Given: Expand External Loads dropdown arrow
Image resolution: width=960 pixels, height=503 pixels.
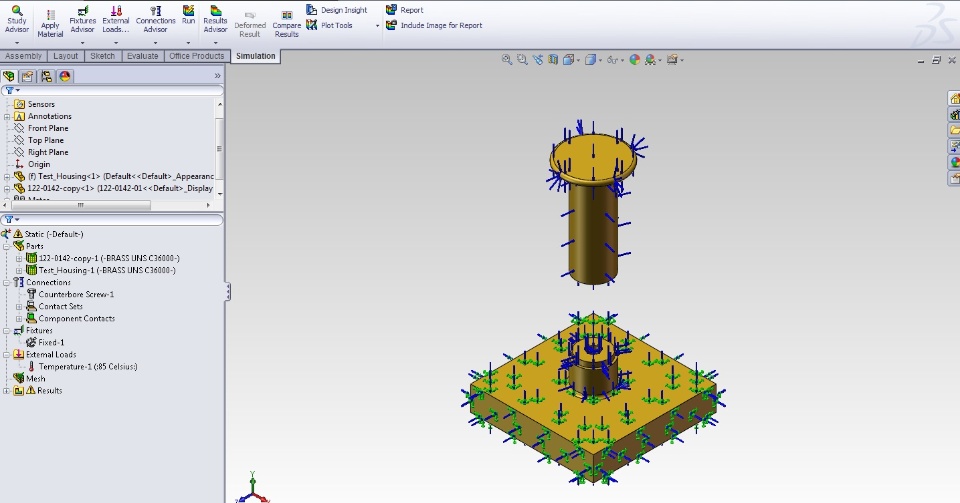Looking at the screenshot, I should (116, 43).
